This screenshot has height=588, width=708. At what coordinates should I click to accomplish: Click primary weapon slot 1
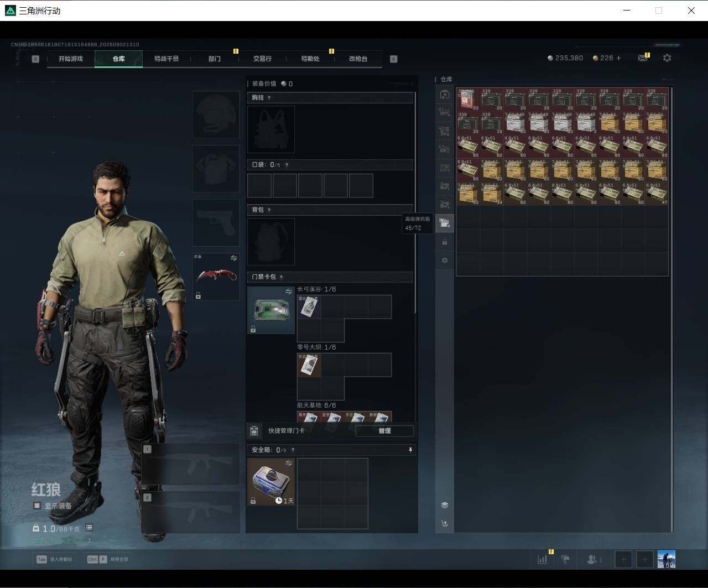click(x=190, y=465)
